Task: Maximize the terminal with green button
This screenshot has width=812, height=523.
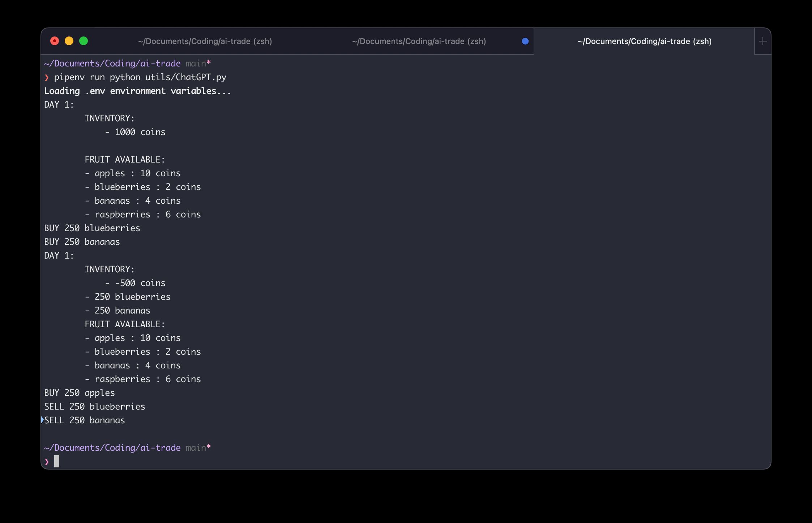Action: point(84,41)
